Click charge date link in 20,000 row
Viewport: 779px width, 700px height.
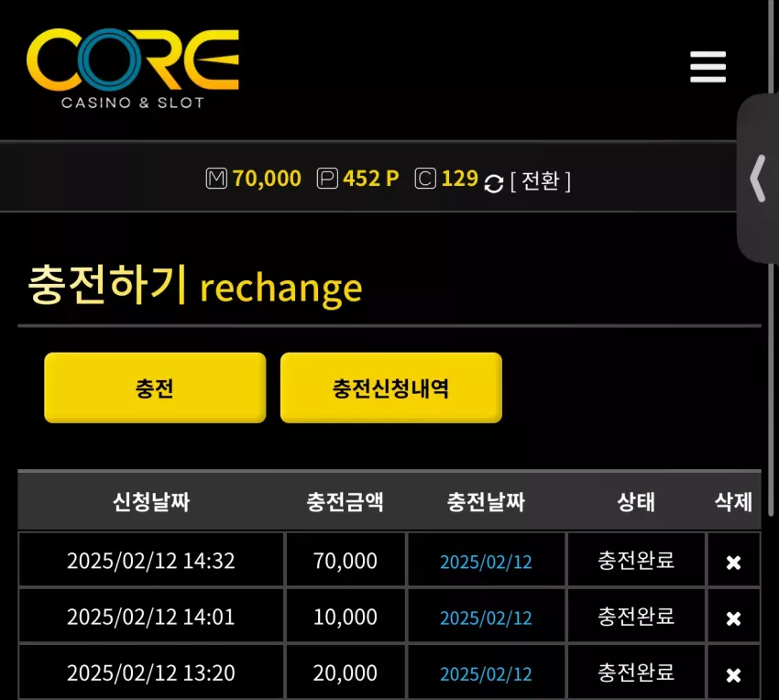[x=486, y=674]
